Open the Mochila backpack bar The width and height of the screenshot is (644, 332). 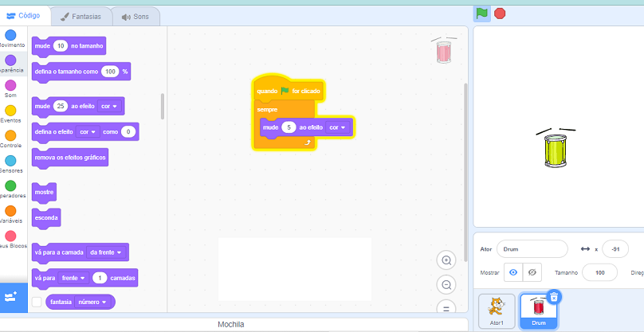click(231, 324)
